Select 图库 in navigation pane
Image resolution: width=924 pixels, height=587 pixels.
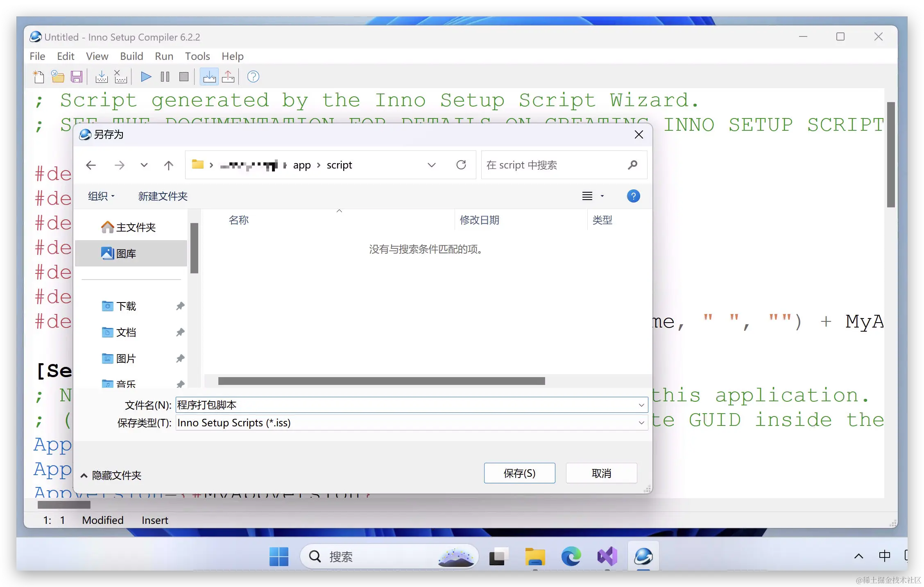pyautogui.click(x=131, y=253)
